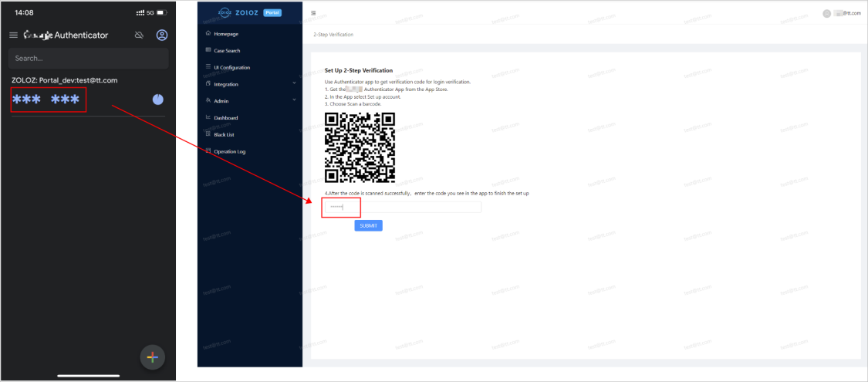Click the user avatar in portal header
The height and width of the screenshot is (382, 868).
click(x=827, y=13)
